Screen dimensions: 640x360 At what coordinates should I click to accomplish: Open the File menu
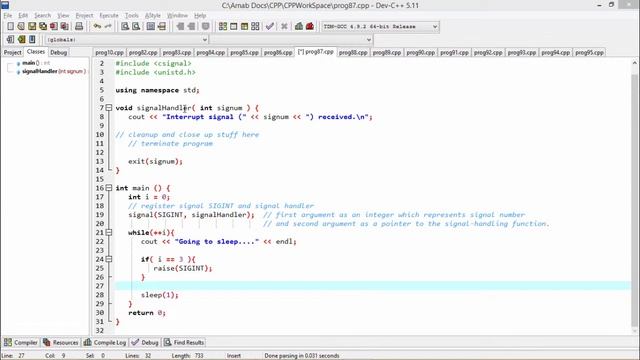pos(8,16)
